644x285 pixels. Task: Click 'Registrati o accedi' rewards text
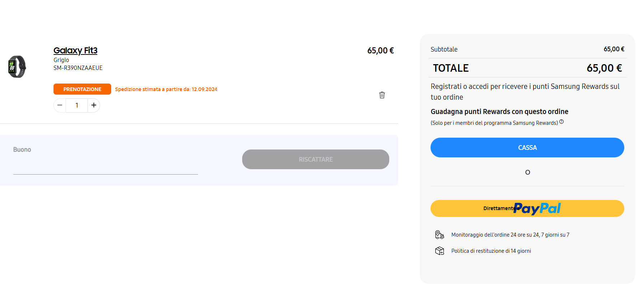[x=525, y=92]
